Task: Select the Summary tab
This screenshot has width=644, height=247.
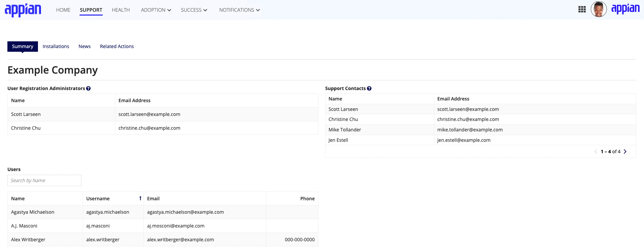Action: coord(23,46)
